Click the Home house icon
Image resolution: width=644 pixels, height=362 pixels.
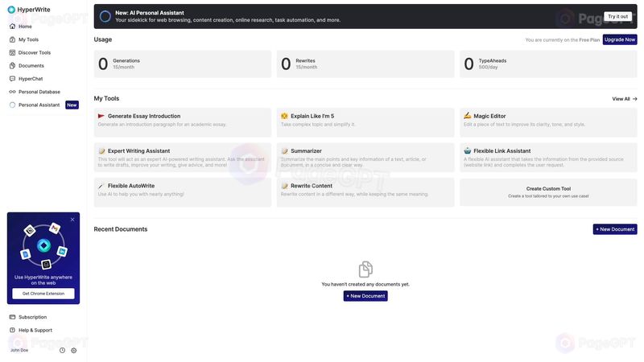12,27
